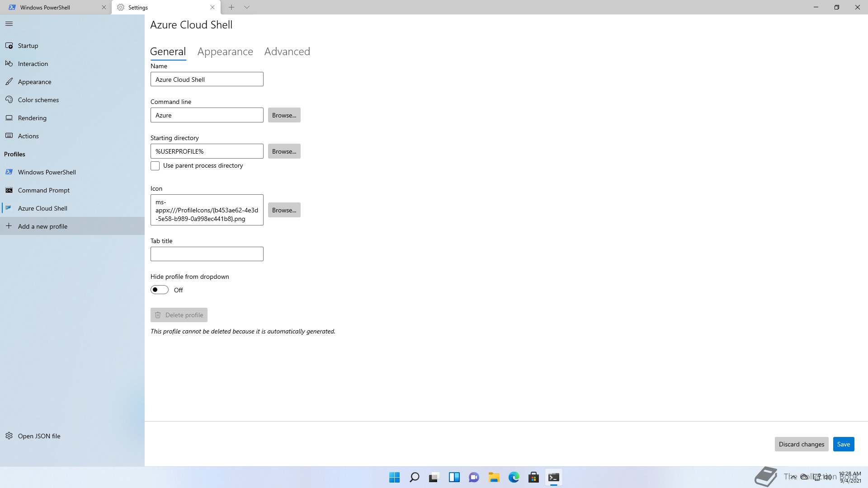Open the JSON settings file

coord(39,436)
